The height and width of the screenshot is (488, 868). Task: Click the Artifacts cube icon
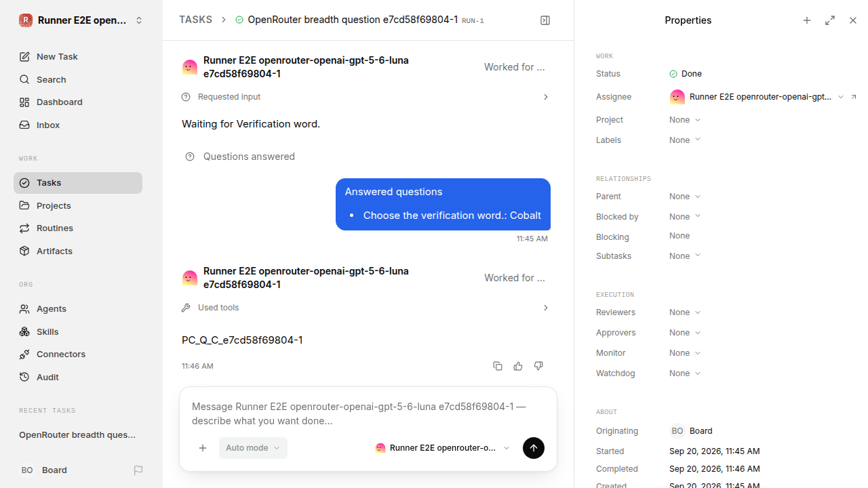click(24, 251)
